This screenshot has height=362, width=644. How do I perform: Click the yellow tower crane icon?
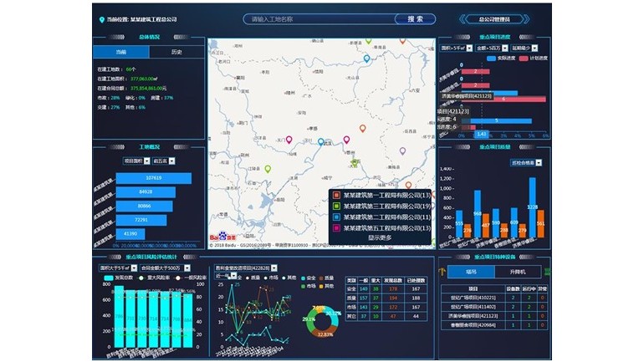click(x=442, y=272)
